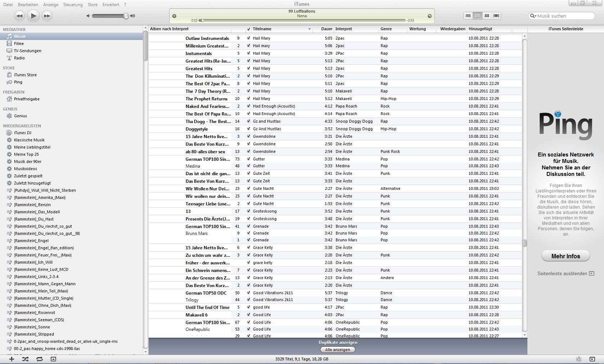
Task: Open Radio in sidebar
Action: coord(71,58)
